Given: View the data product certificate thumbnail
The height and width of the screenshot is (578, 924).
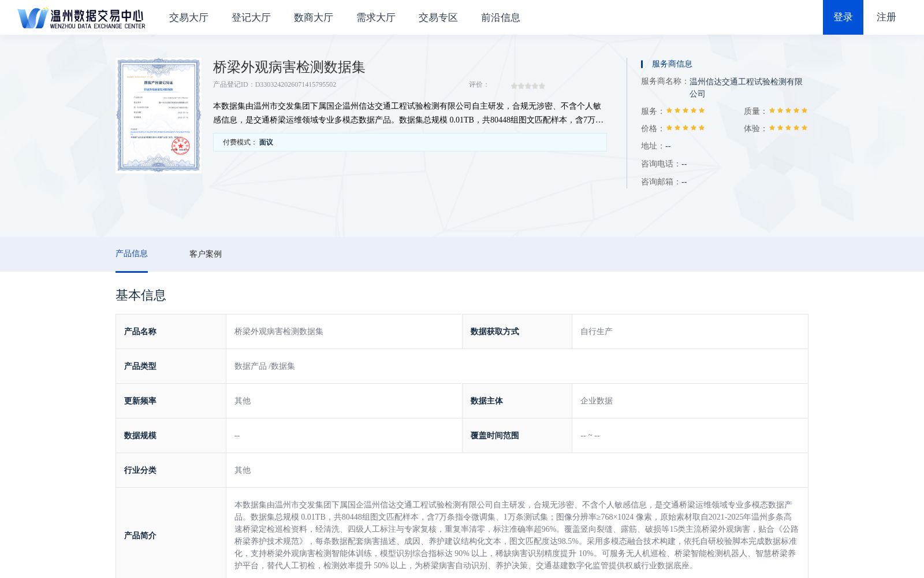Looking at the screenshot, I should click(159, 115).
